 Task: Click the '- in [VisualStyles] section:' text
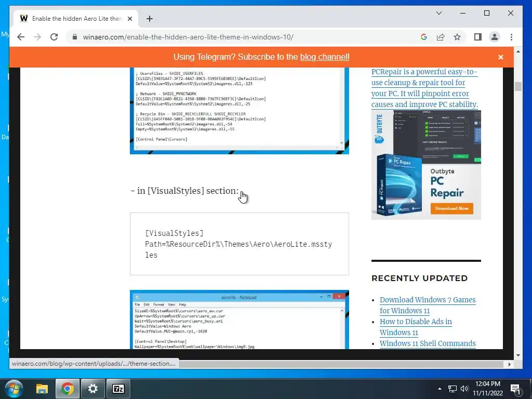184,191
